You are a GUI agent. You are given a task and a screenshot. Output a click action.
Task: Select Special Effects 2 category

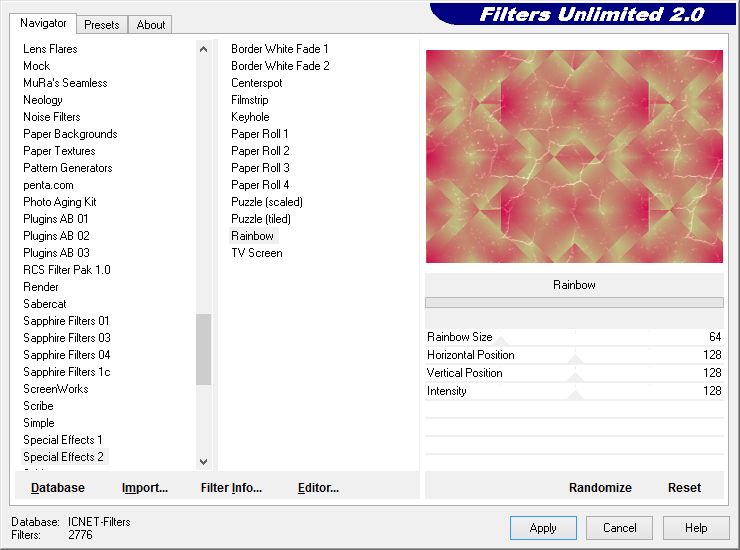coord(63,457)
